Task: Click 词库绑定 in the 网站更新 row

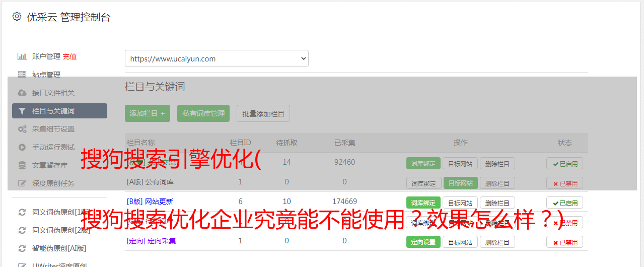Action: tap(423, 203)
